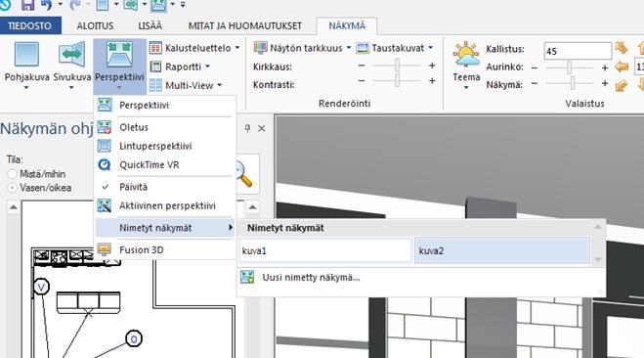Click the Taustakuvat picture icon
This screenshot has width=644, height=358.
(x=363, y=48)
